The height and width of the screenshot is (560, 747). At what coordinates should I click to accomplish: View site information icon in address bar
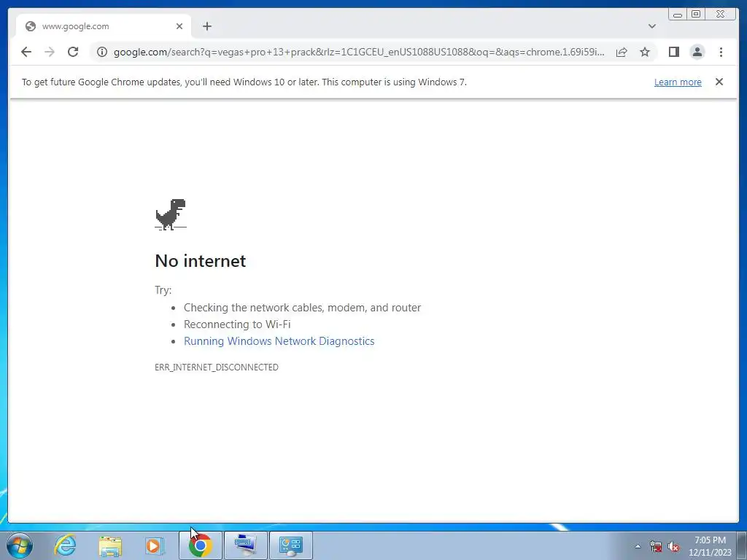click(102, 52)
